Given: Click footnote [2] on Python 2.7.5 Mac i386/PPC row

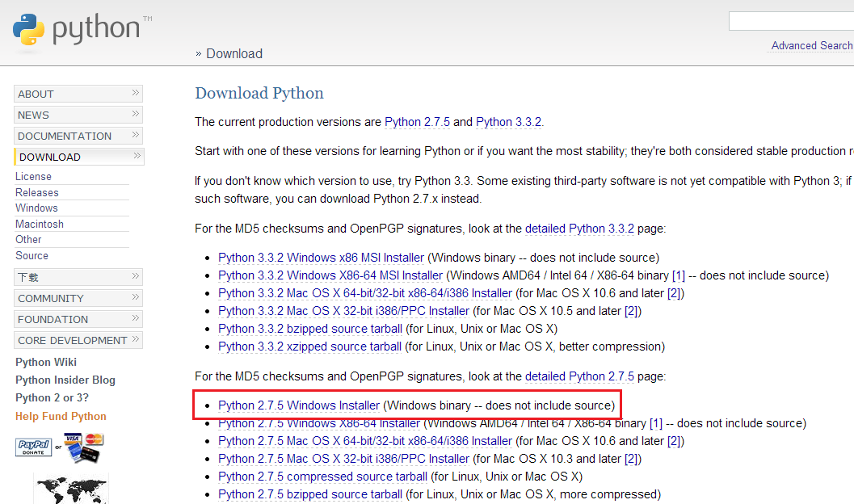Looking at the screenshot, I should click(631, 460).
